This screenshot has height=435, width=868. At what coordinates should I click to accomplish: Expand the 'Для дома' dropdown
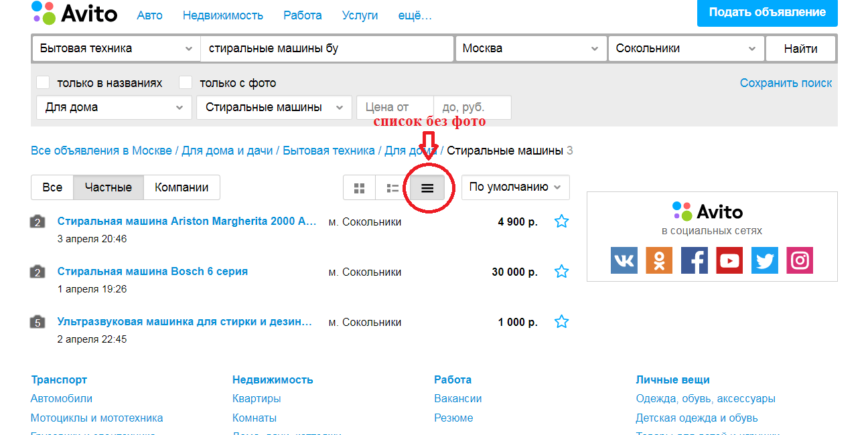point(114,108)
